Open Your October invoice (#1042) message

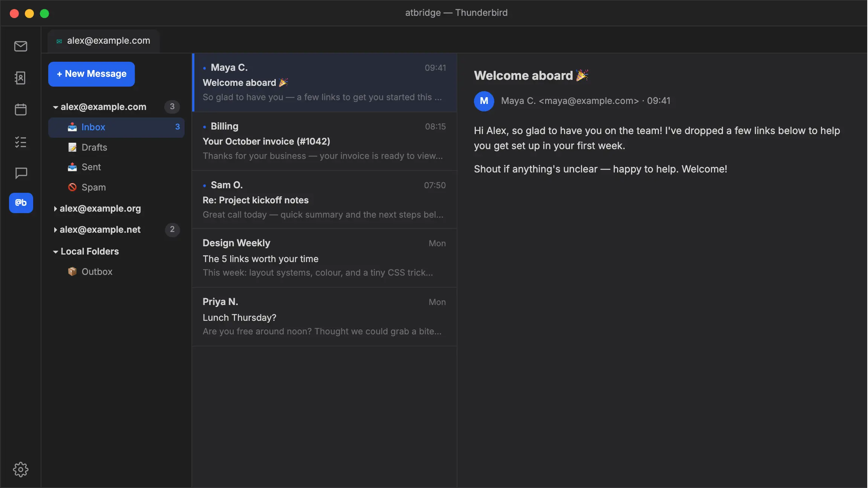(325, 141)
